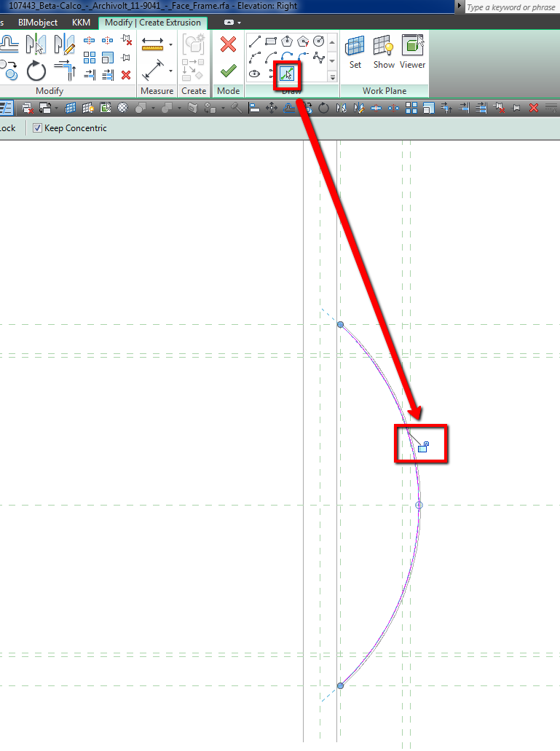This screenshot has height=751, width=560.
Task: Pick the Center-Ends Arc tool
Action: pos(271,58)
